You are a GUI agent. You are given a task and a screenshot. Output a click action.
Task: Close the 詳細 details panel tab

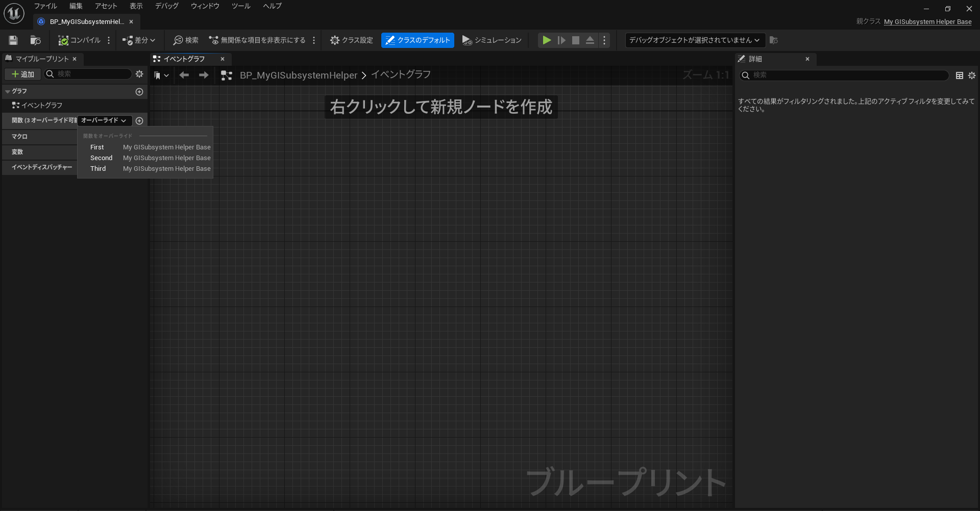(x=807, y=59)
